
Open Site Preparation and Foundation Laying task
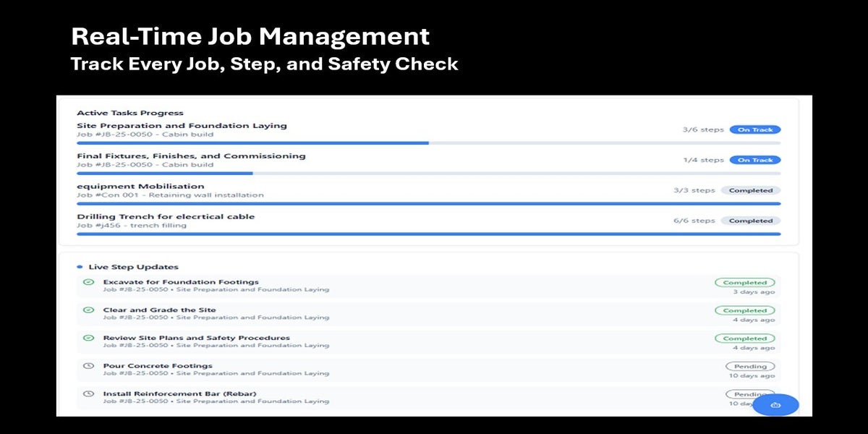[182, 126]
